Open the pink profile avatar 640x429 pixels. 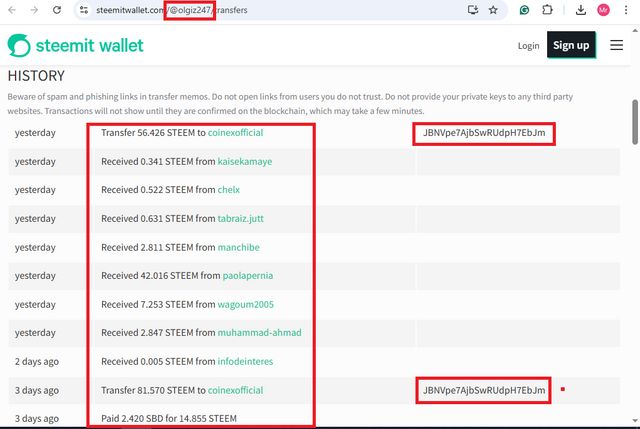pyautogui.click(x=603, y=10)
